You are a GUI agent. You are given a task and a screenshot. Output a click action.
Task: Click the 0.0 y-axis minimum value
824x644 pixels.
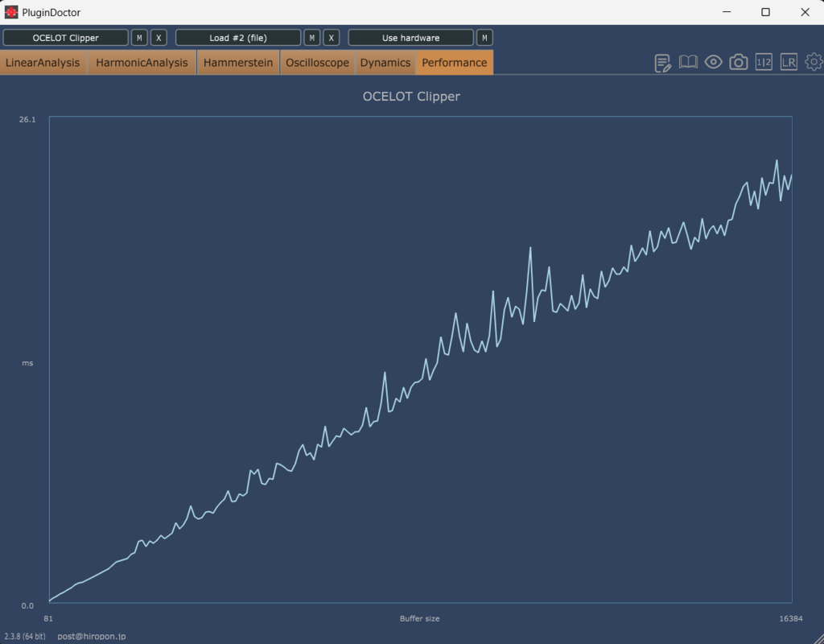(27, 605)
